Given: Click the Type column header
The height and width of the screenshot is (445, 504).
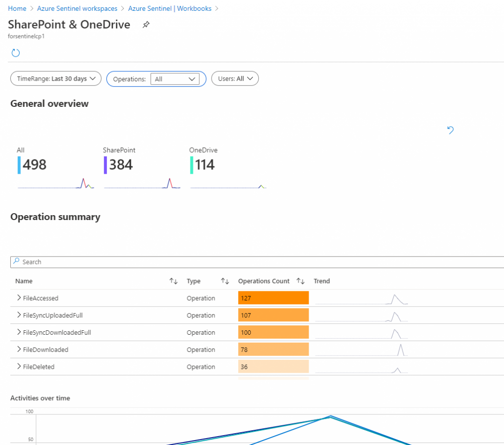Looking at the screenshot, I should [193, 281].
